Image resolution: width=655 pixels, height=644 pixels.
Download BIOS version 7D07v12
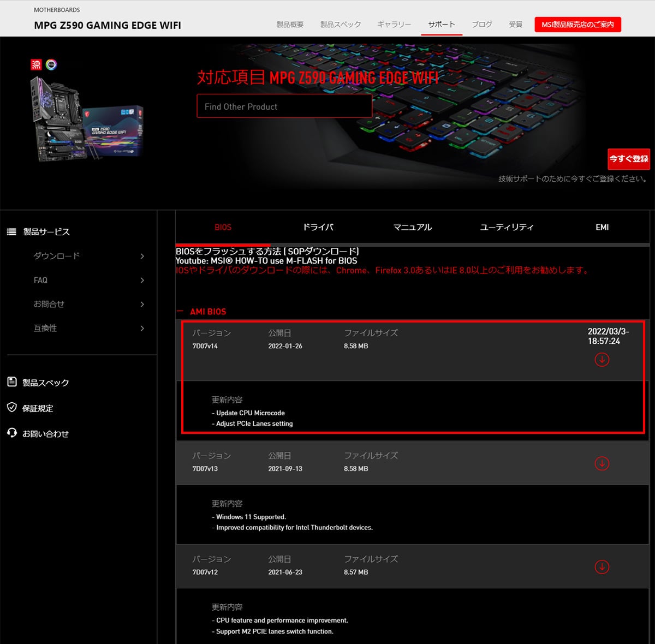click(x=602, y=567)
